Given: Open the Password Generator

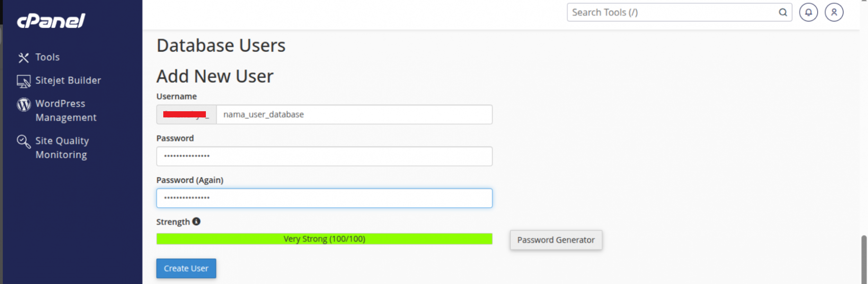Looking at the screenshot, I should pyautogui.click(x=556, y=240).
